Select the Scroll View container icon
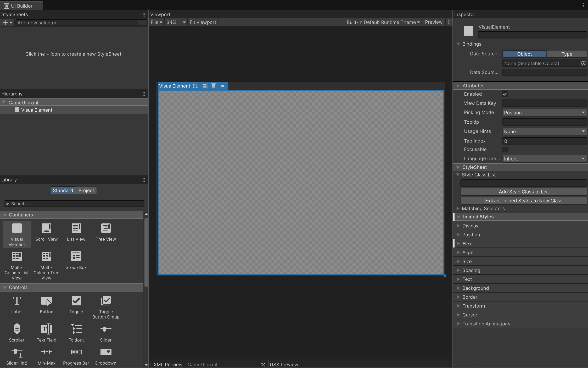 [x=47, y=228]
